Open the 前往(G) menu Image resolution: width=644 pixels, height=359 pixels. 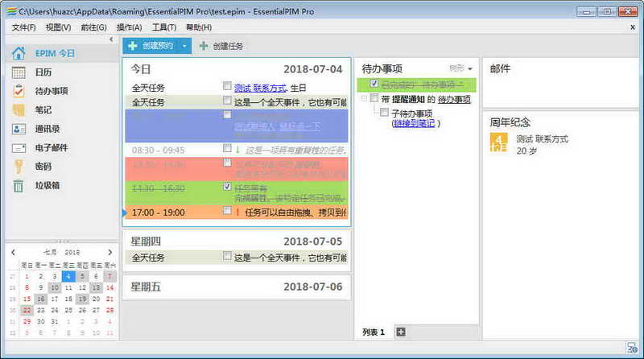tap(93, 27)
